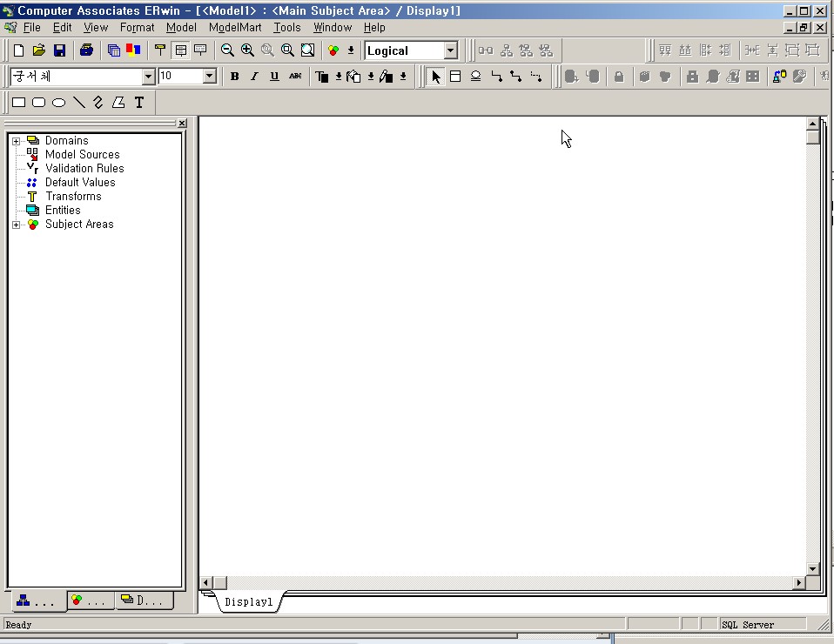Open the Edit menu
Screen dimensions: 834x644
pyautogui.click(x=62, y=28)
